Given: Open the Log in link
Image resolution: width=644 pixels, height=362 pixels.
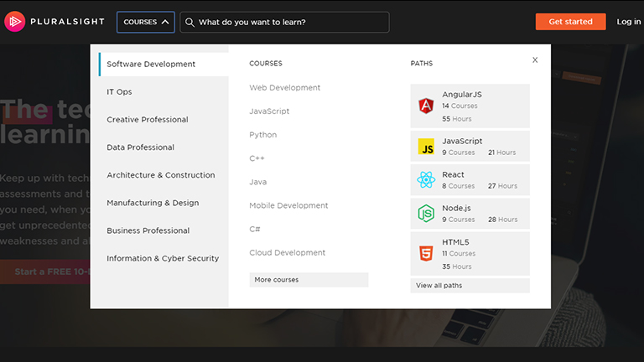Looking at the screenshot, I should point(628,22).
